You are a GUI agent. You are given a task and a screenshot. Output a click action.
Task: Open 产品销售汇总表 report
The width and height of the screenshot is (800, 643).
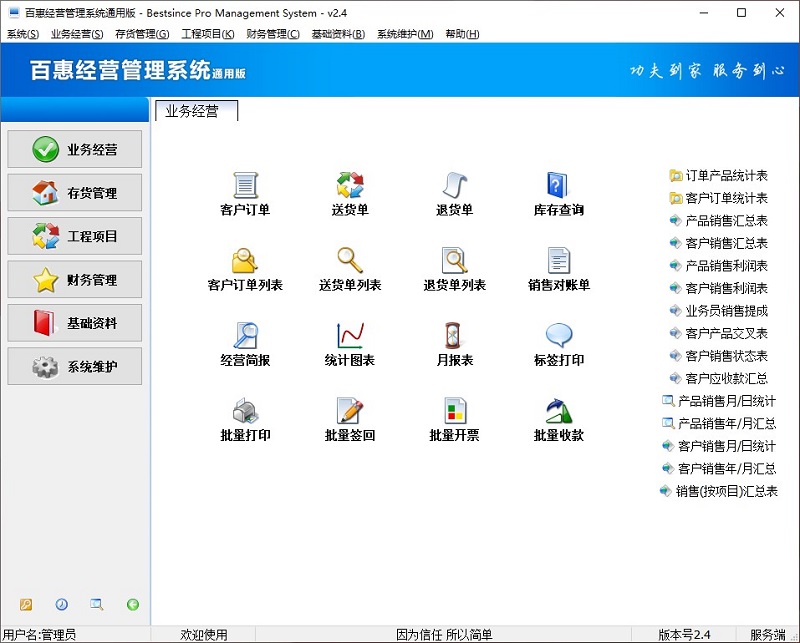click(x=718, y=220)
